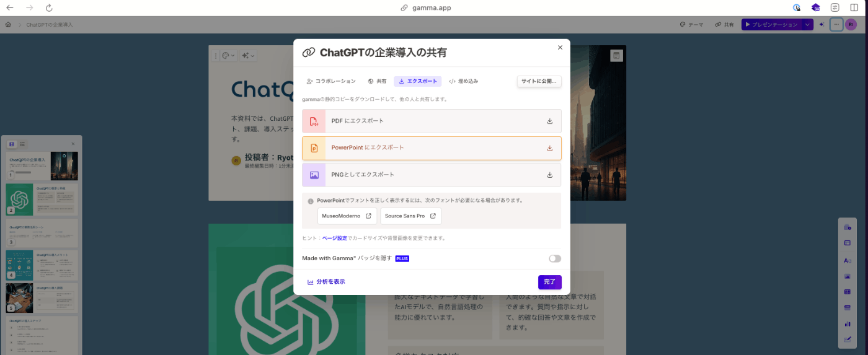Open embed apps icon in right toolbar
This screenshot has height=355, width=868.
pos(848,307)
